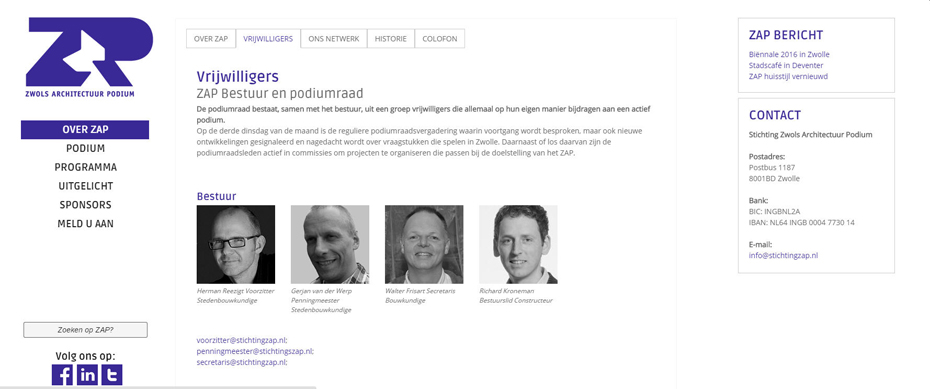Click info@stichtingzap.nl email link
Viewport: 930px width, 389px height.
pos(784,256)
